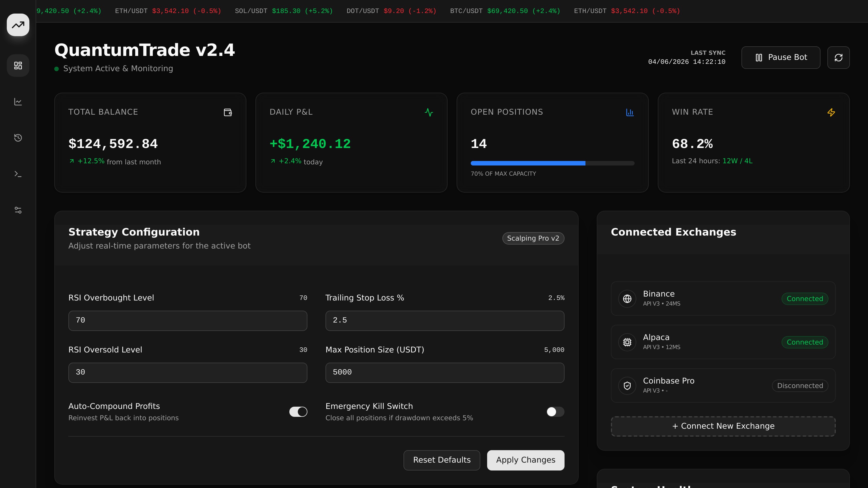Viewport: 868px width, 488px height.
Task: Click the bar chart icon on Open Positions
Action: pyautogui.click(x=630, y=112)
